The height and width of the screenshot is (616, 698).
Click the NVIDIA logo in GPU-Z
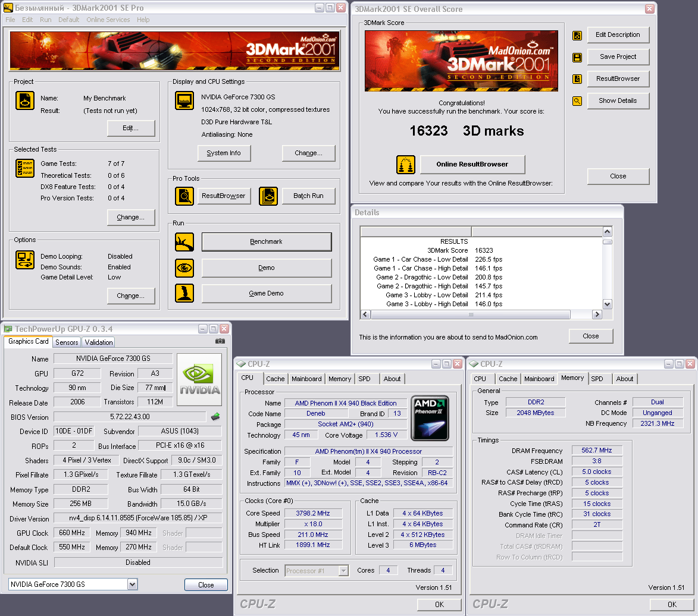click(199, 379)
